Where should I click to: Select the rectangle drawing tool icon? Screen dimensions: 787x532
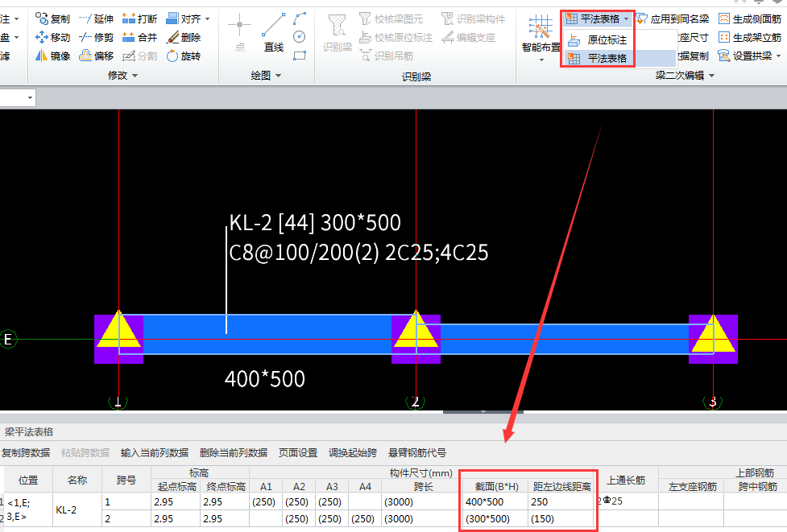(300, 56)
